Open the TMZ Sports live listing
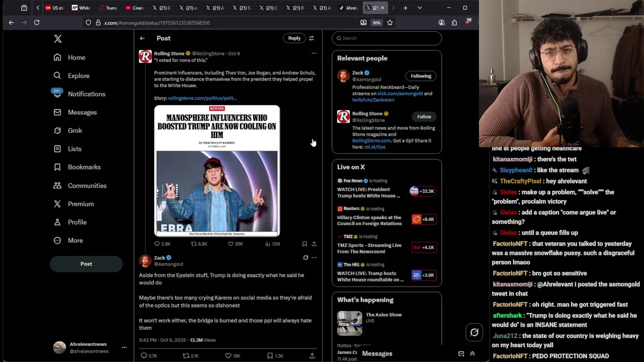This screenshot has width=644, height=362. click(x=386, y=245)
